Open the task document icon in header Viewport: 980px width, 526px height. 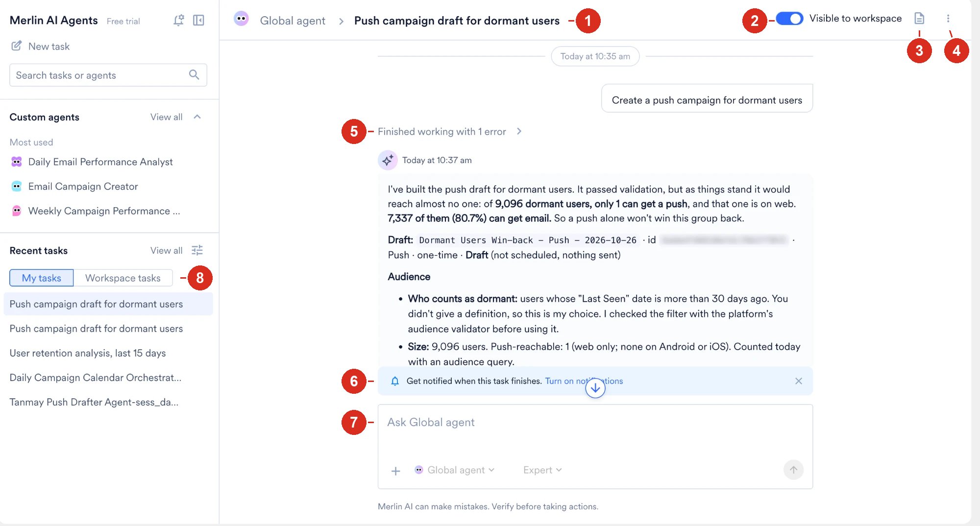pos(919,19)
